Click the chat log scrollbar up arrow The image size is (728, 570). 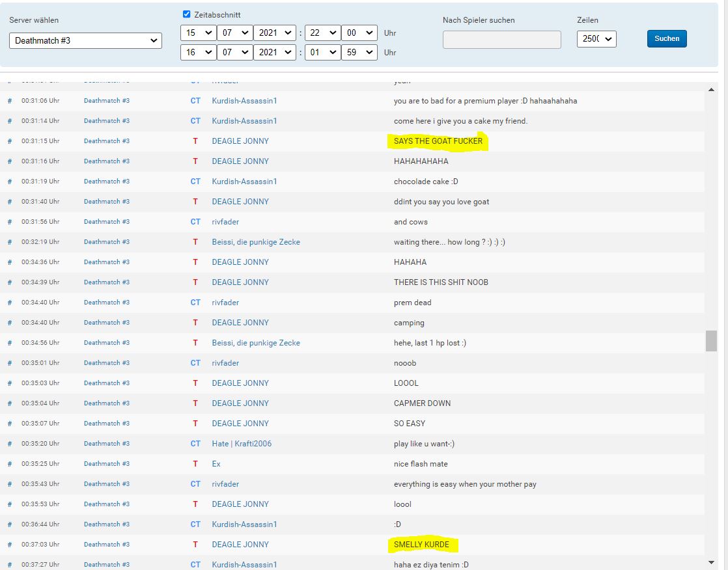tap(711, 89)
